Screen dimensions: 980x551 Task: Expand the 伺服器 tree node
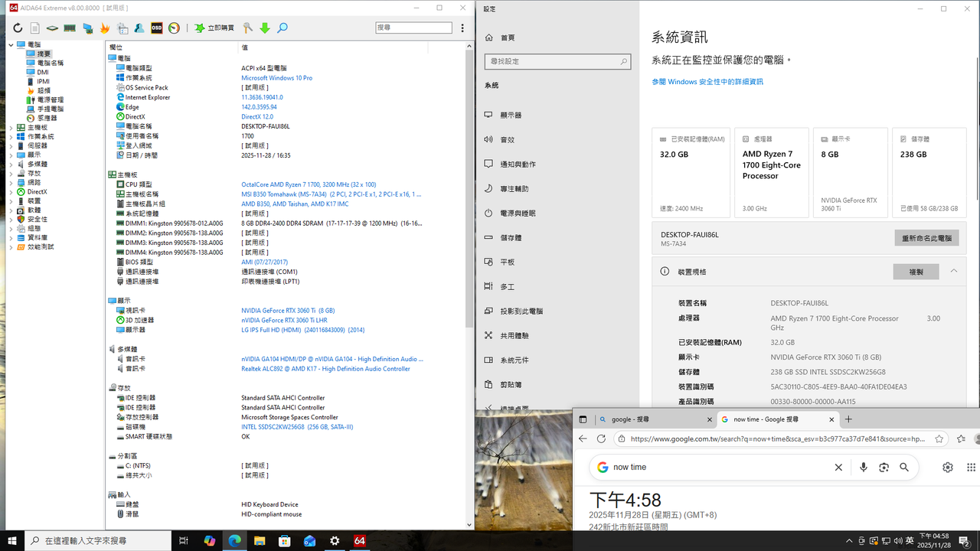(x=11, y=145)
